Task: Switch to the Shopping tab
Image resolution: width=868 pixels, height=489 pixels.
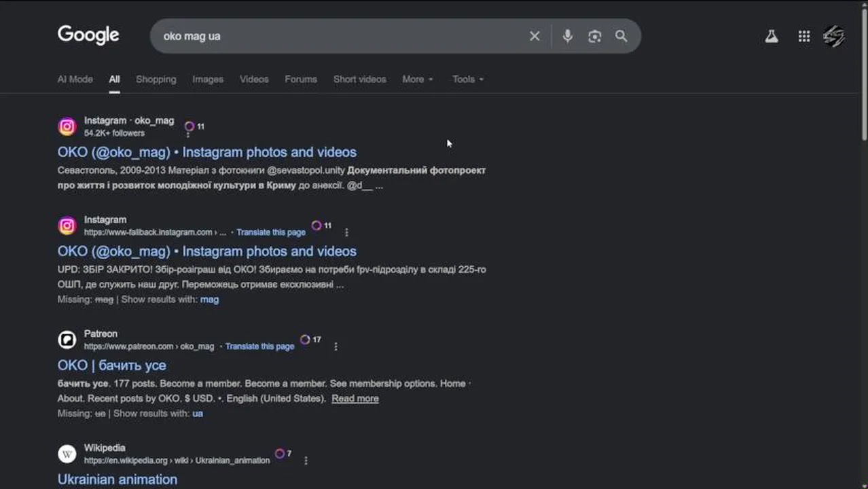Action: [x=156, y=79]
